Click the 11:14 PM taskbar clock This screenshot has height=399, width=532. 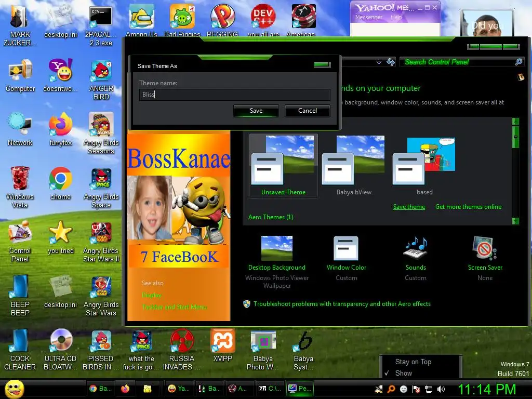[x=487, y=389]
